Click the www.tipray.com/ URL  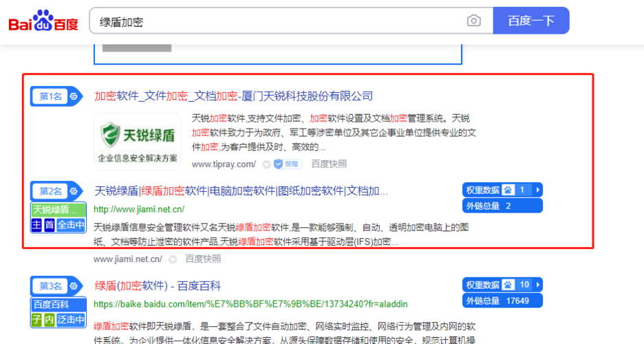tap(224, 164)
